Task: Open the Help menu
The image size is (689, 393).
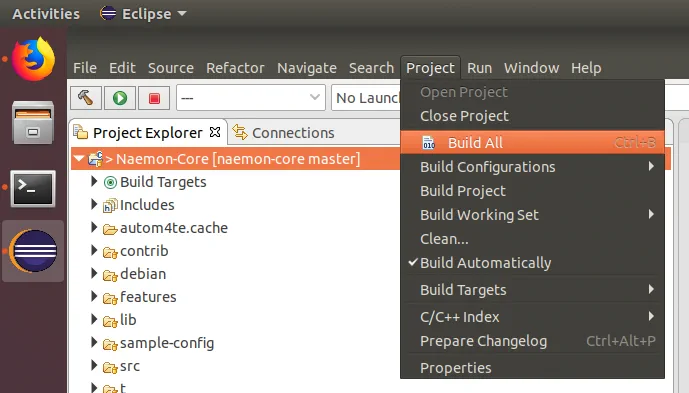Action: click(586, 68)
